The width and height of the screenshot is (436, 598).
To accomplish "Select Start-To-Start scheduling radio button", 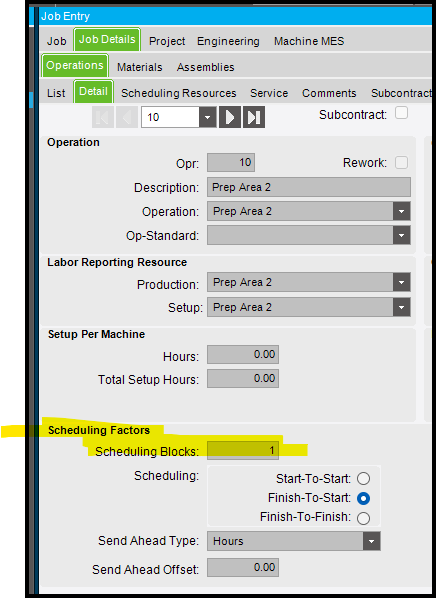I will pyautogui.click(x=363, y=478).
